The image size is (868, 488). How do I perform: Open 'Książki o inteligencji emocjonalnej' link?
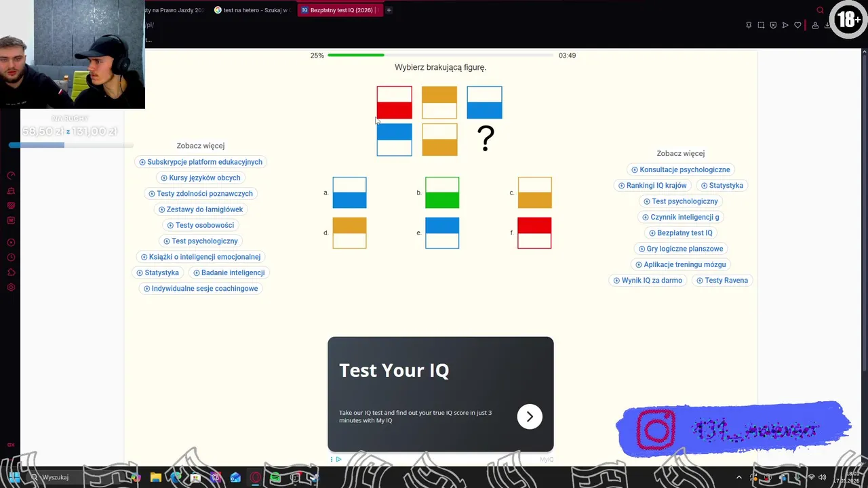(200, 257)
